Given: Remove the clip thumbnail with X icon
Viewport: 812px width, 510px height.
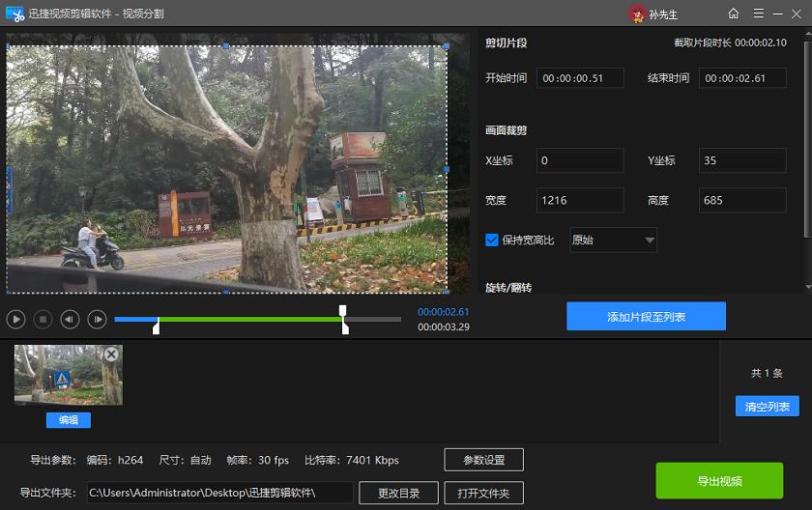Looking at the screenshot, I should pos(111,354).
